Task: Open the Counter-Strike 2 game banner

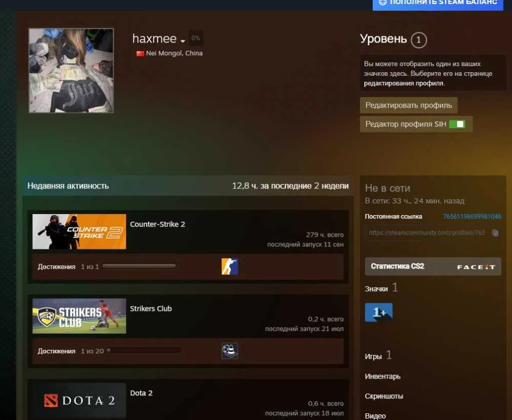Action: (x=79, y=232)
